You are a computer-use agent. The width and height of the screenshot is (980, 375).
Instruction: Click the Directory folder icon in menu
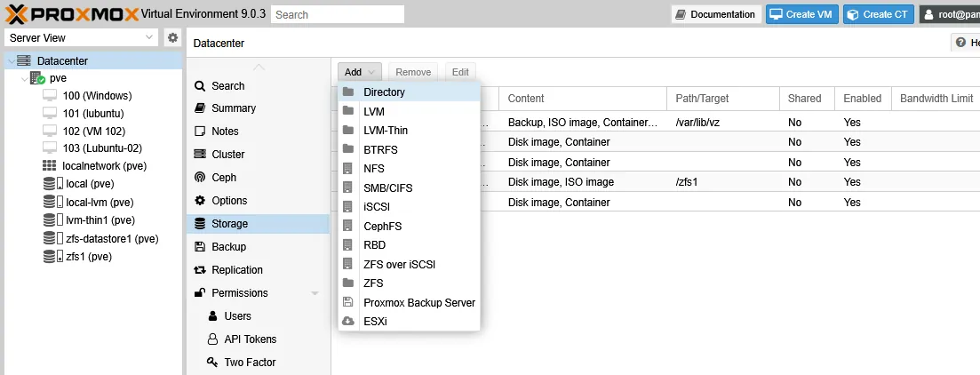tap(348, 92)
